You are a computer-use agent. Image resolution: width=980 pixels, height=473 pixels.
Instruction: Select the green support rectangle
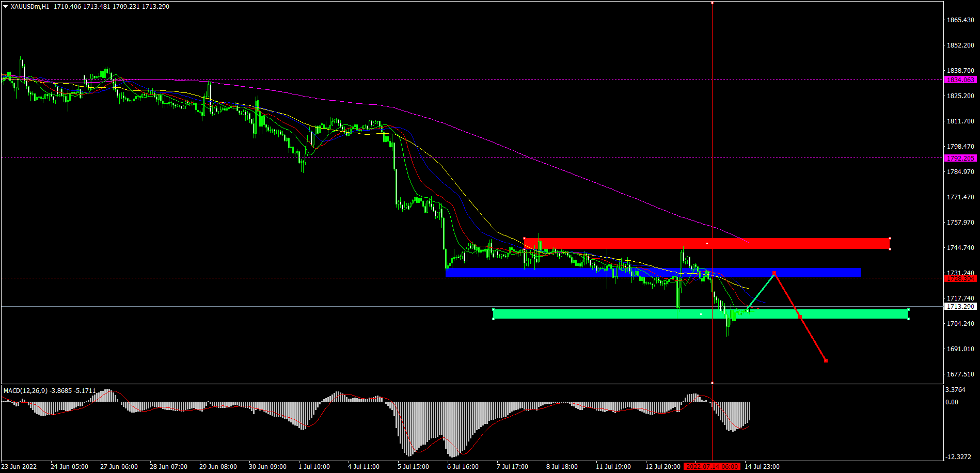pyautogui.click(x=701, y=314)
